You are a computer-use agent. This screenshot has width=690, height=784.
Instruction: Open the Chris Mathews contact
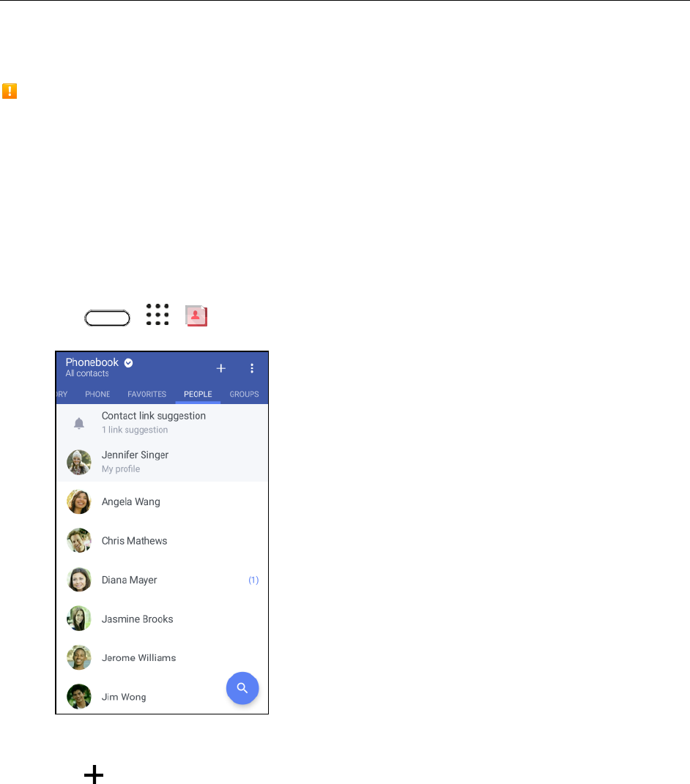pyautogui.click(x=162, y=540)
